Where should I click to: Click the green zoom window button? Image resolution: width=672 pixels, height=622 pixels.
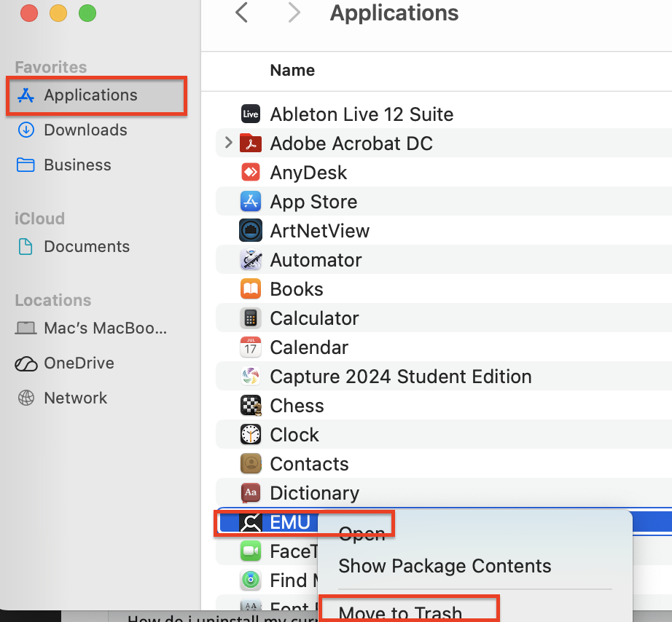[87, 13]
